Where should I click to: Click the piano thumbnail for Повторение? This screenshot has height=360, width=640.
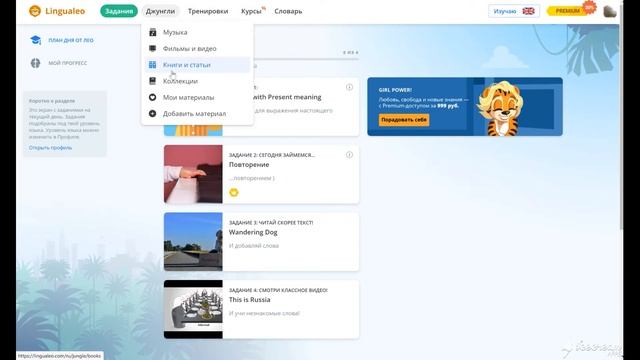pos(193,174)
